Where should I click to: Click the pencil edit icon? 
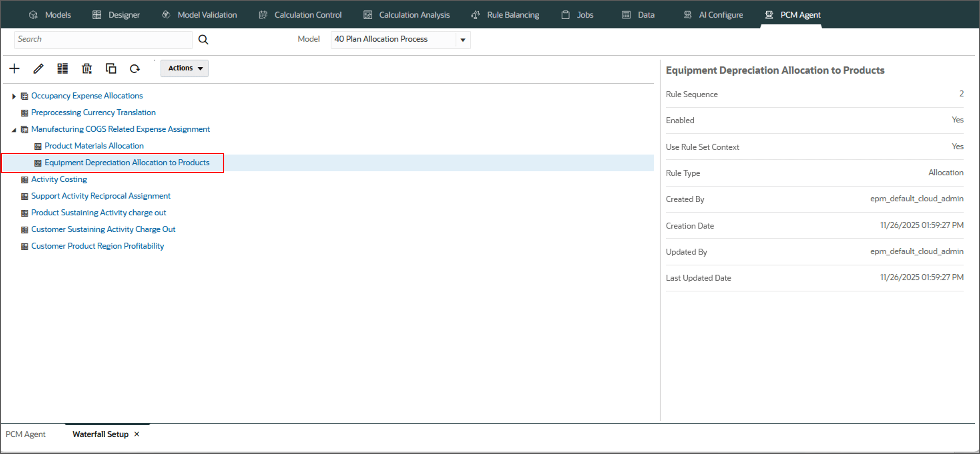38,68
